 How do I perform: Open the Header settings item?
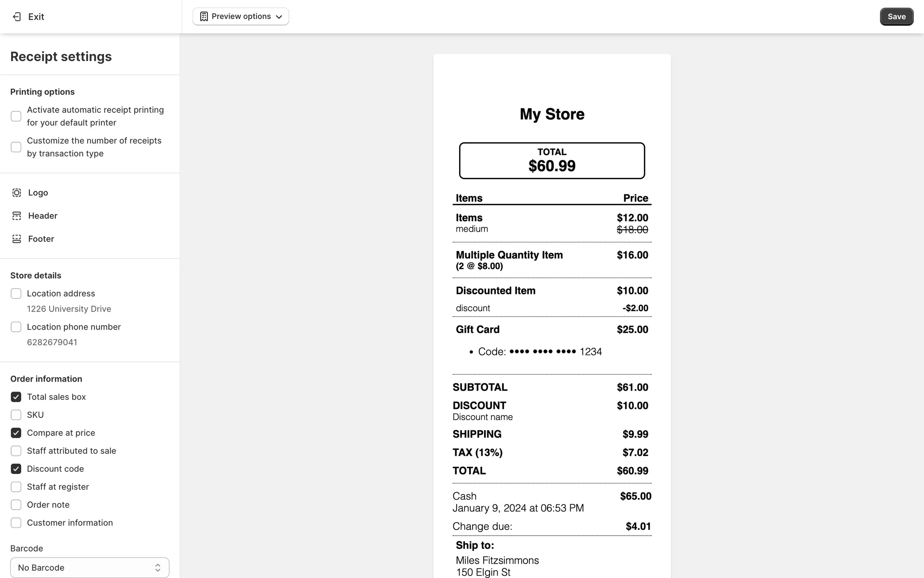[42, 216]
